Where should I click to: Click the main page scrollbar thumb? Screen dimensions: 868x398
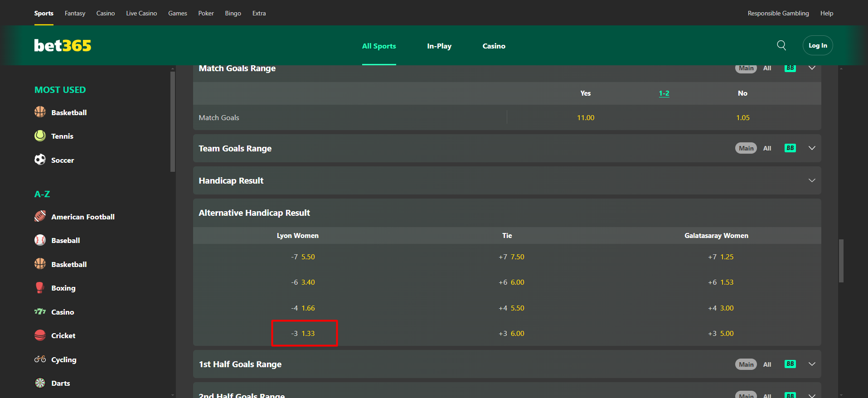coord(841,261)
